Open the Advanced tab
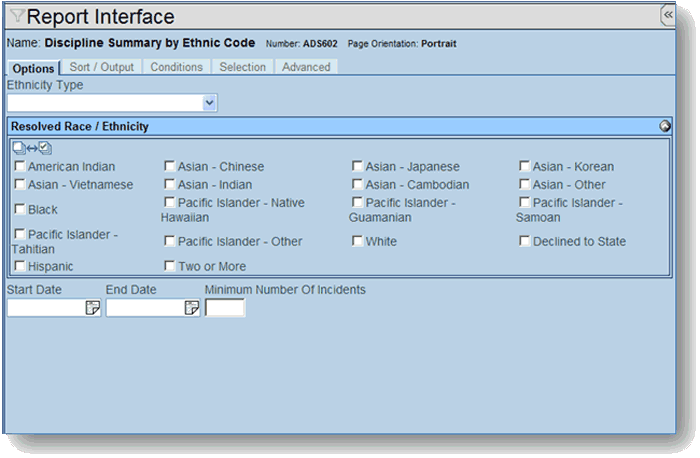 coord(306,67)
